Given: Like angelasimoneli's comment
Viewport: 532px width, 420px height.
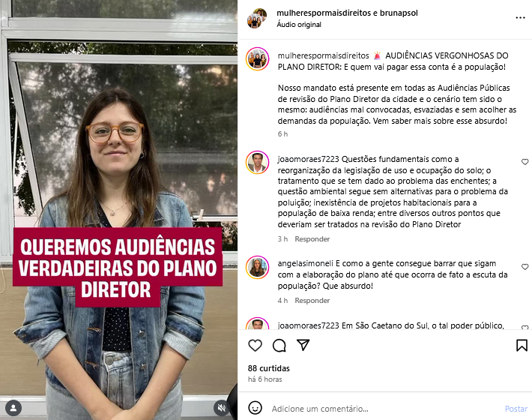Looking at the screenshot, I should [525, 267].
